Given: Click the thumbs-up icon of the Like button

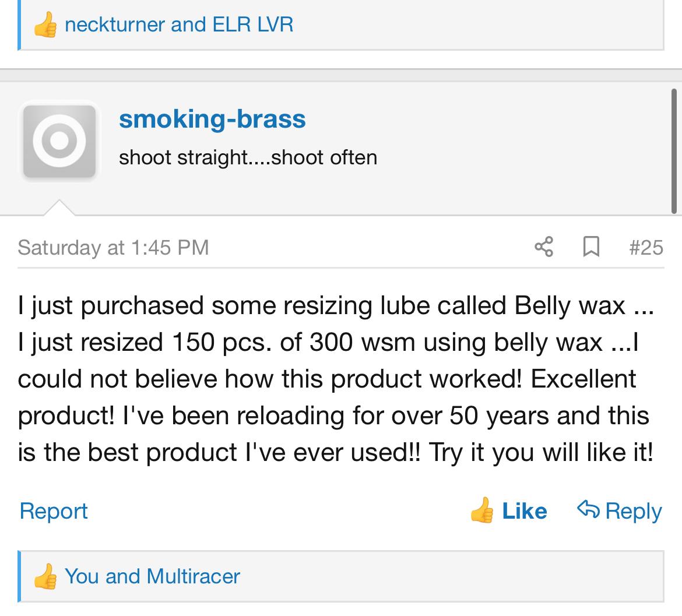Looking at the screenshot, I should click(483, 511).
